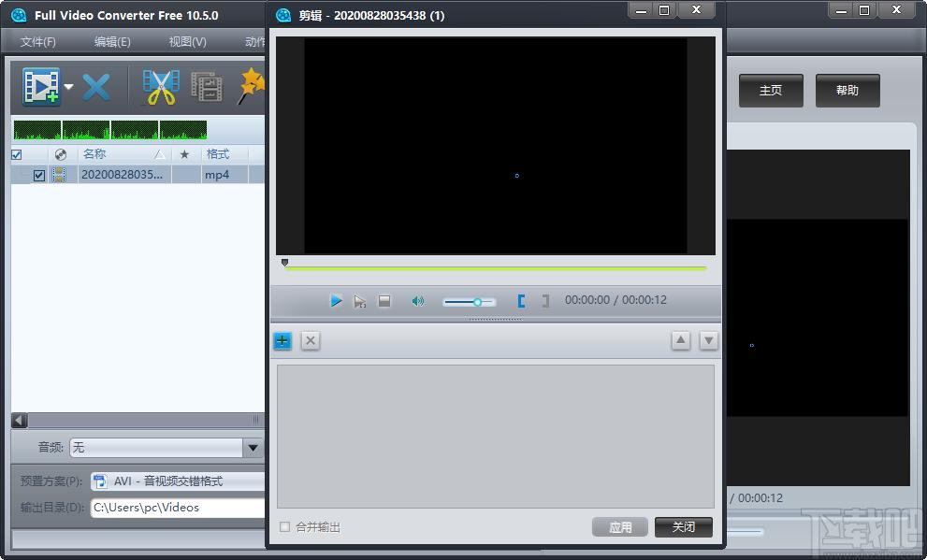Click the green clip timeline bar
Viewport: 927px width, 560px height.
(x=496, y=268)
